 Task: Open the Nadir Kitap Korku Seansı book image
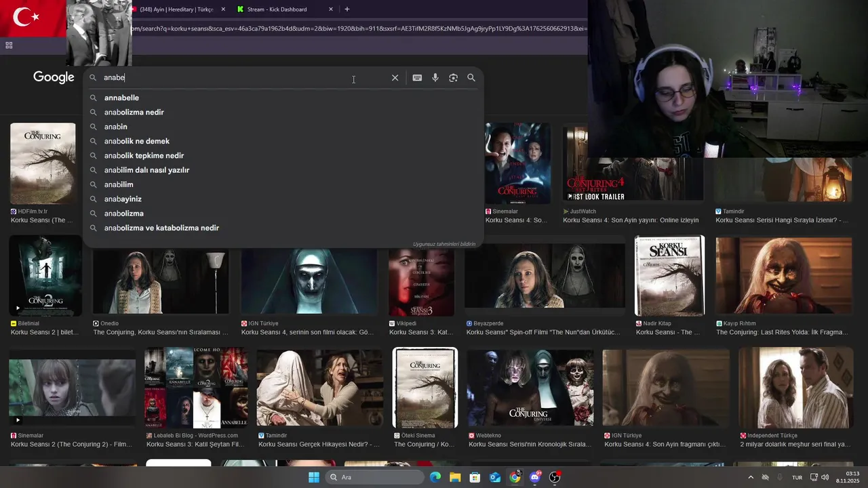[x=669, y=276]
